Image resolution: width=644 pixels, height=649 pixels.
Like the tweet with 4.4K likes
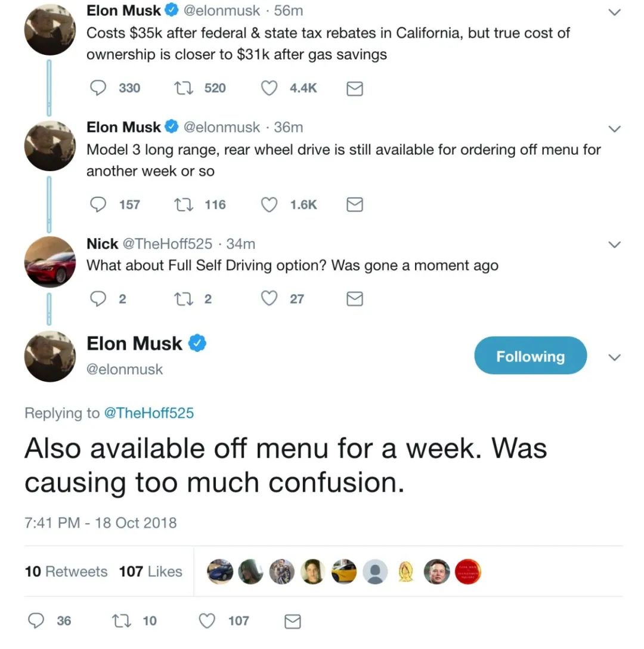coord(270,88)
